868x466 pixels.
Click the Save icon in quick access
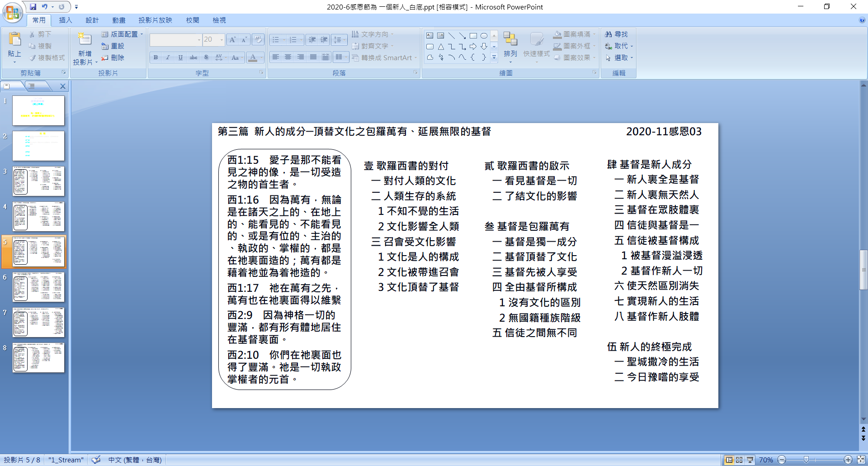33,7
